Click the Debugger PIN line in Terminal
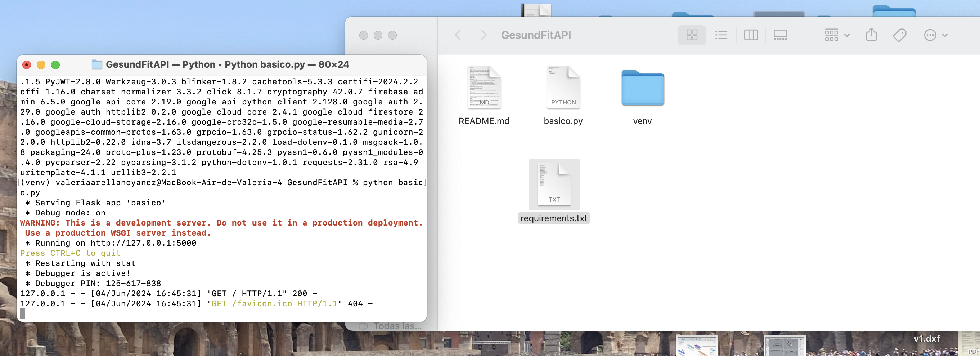The width and height of the screenshot is (980, 356). [x=93, y=283]
